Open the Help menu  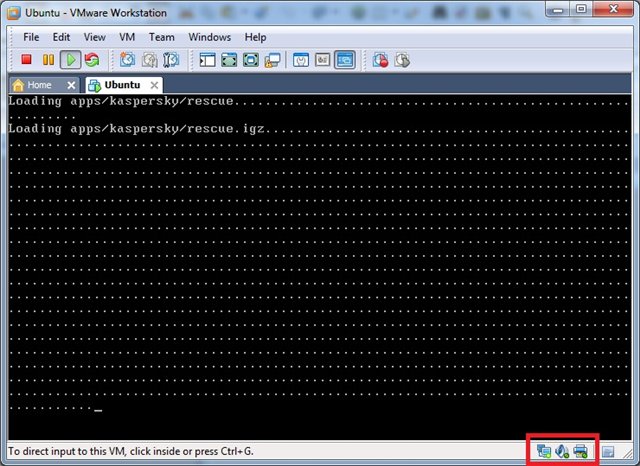coord(256,37)
